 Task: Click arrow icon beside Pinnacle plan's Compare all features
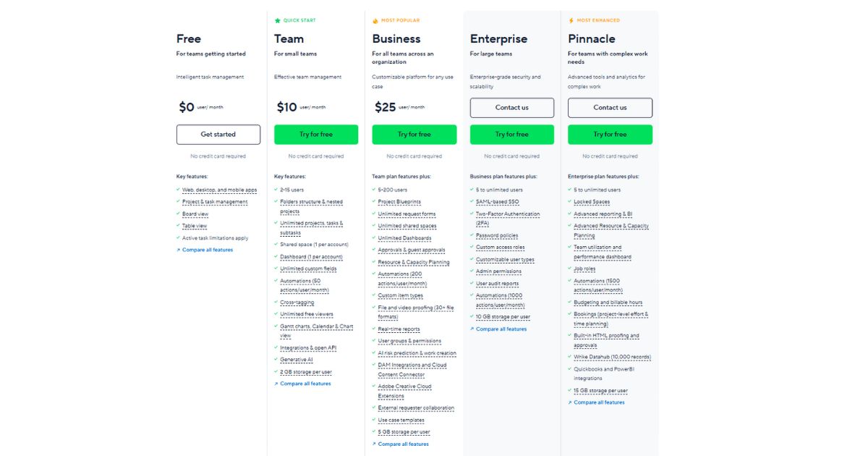coord(570,402)
